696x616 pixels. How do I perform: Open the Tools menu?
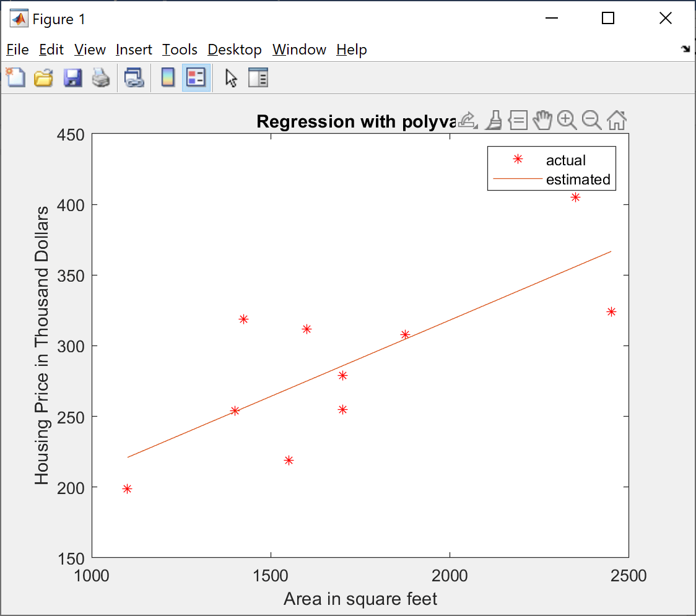180,50
